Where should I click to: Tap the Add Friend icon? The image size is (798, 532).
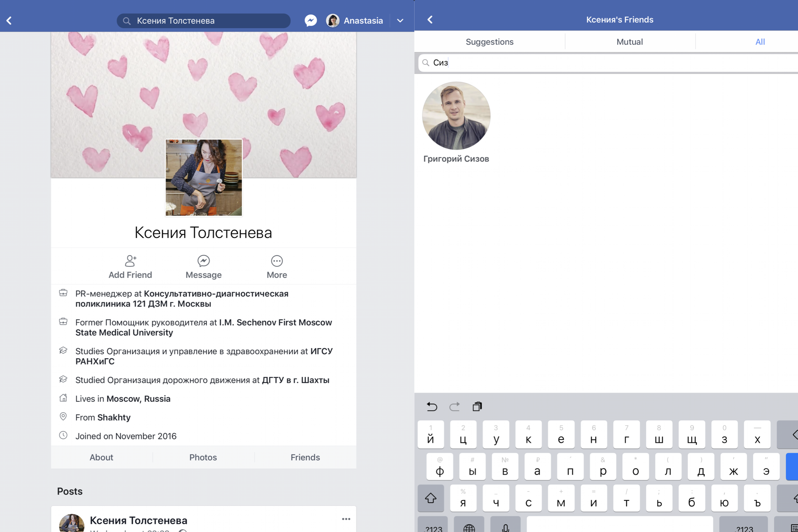click(130, 261)
